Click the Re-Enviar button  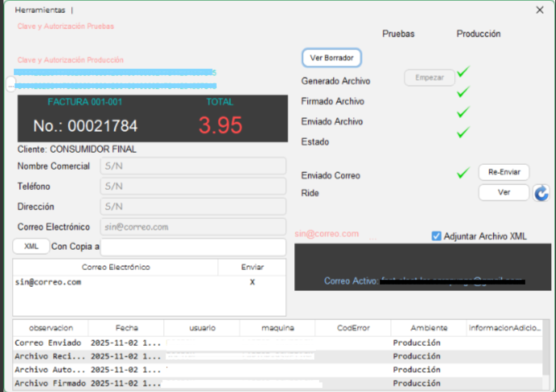[x=503, y=172]
